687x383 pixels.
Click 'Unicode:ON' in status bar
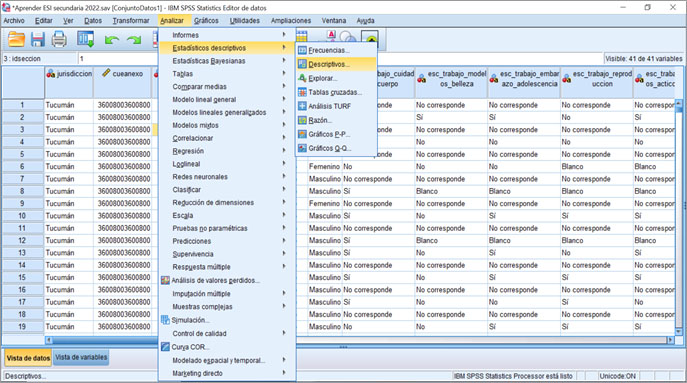[x=617, y=376]
